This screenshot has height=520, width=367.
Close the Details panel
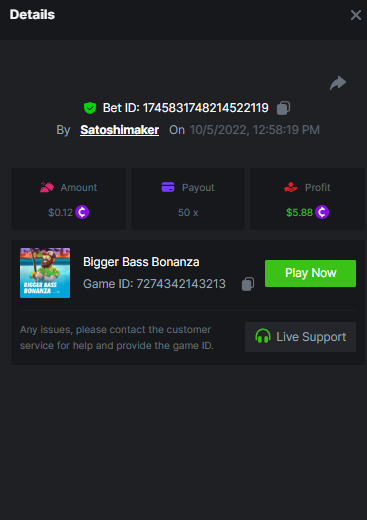pos(356,15)
